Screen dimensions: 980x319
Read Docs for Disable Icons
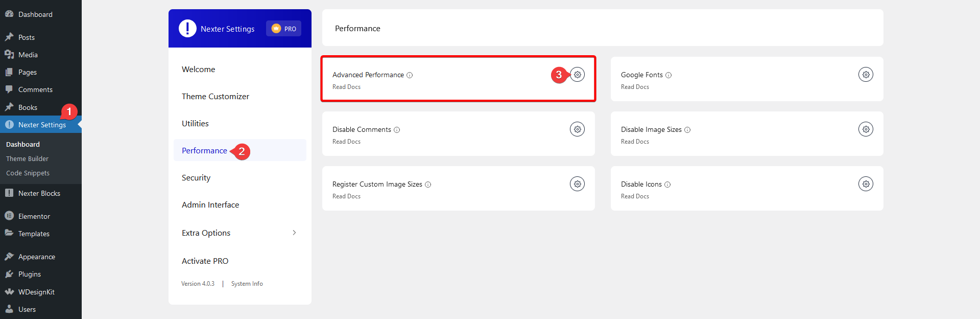[635, 196]
